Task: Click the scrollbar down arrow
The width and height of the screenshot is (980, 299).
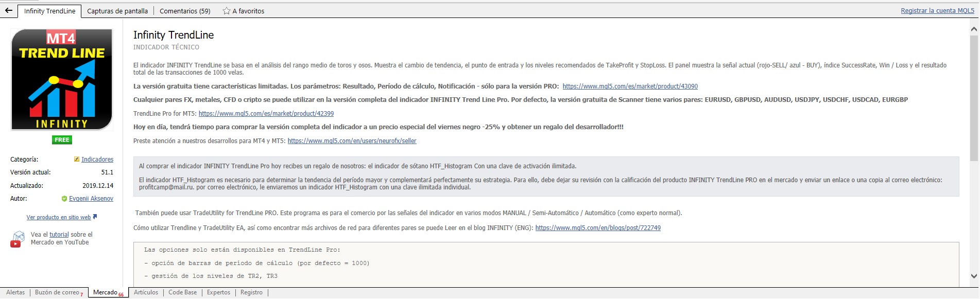Action: point(974,276)
